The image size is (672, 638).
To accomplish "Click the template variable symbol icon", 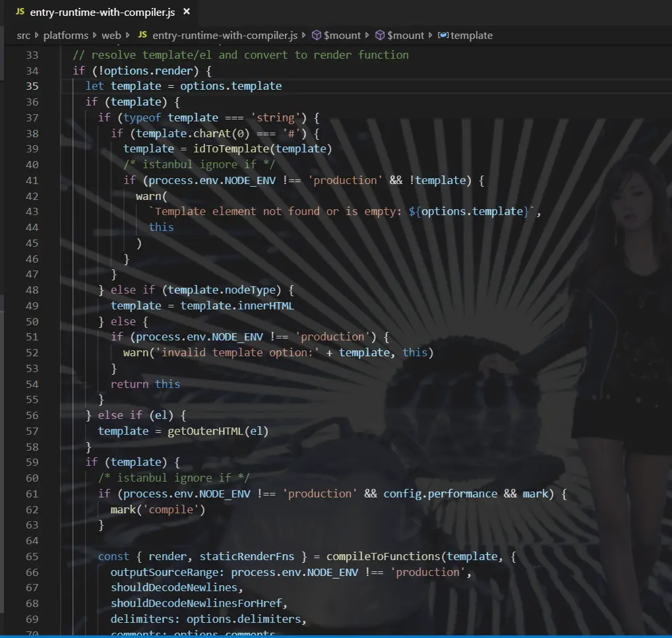I will click(443, 35).
